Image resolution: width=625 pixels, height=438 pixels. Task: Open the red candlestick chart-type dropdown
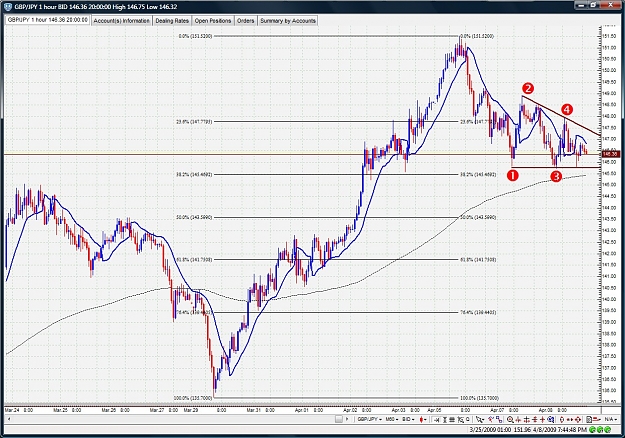coord(423,419)
